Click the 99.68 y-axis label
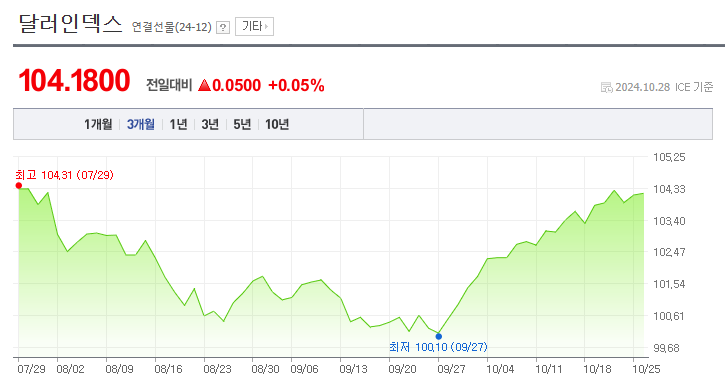The height and width of the screenshot is (391, 725). click(666, 348)
